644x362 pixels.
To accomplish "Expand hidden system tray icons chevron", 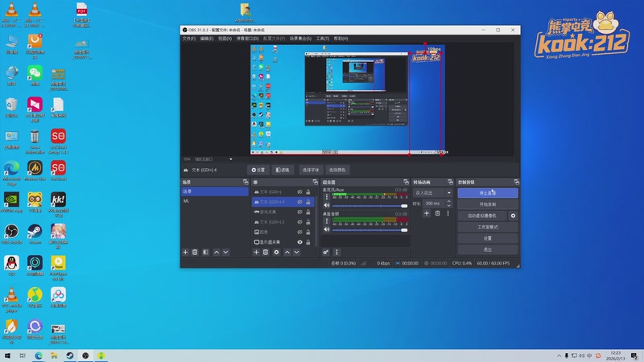I will (x=559, y=356).
